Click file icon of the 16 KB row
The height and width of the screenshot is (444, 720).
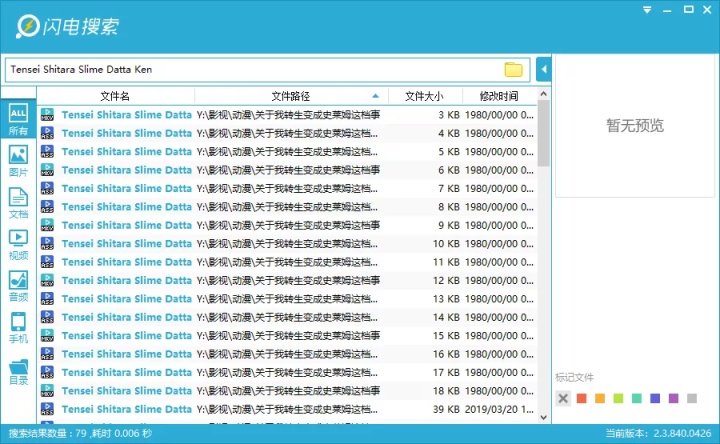(47, 354)
